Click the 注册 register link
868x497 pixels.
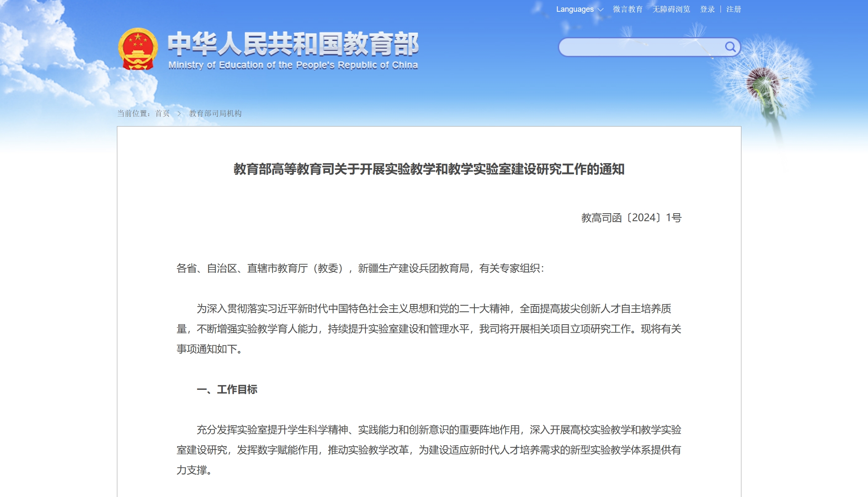[733, 9]
